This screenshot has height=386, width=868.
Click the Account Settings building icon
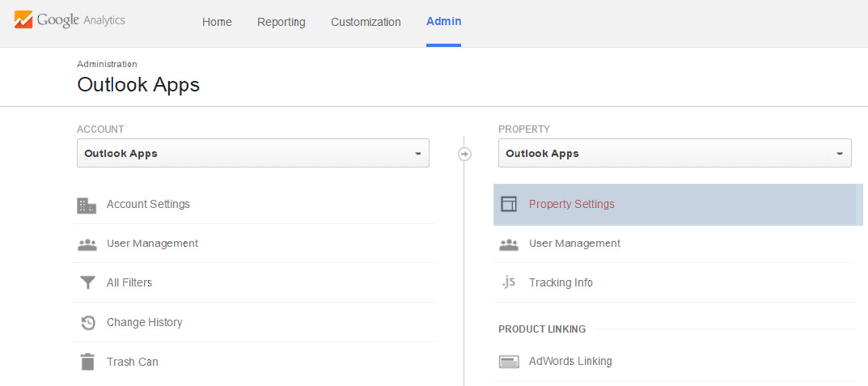click(87, 205)
